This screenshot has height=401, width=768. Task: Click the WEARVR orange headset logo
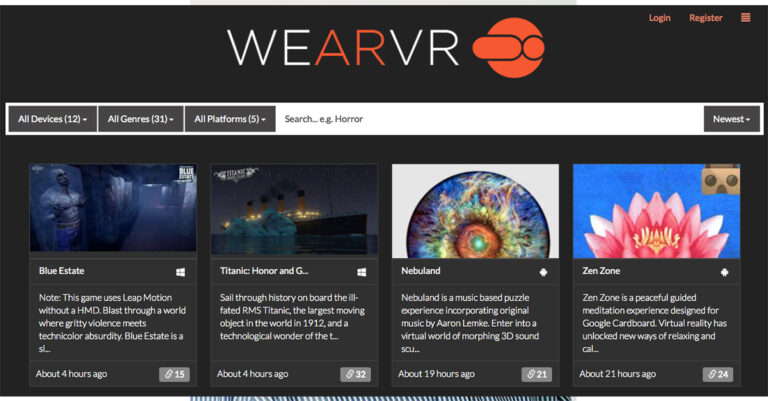click(508, 47)
